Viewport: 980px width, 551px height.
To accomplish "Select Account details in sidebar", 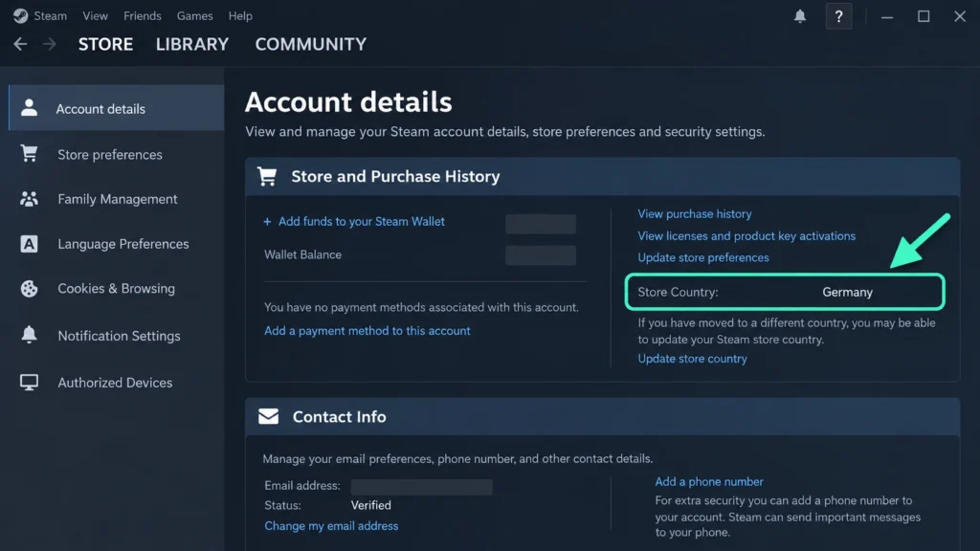I will 117,108.
